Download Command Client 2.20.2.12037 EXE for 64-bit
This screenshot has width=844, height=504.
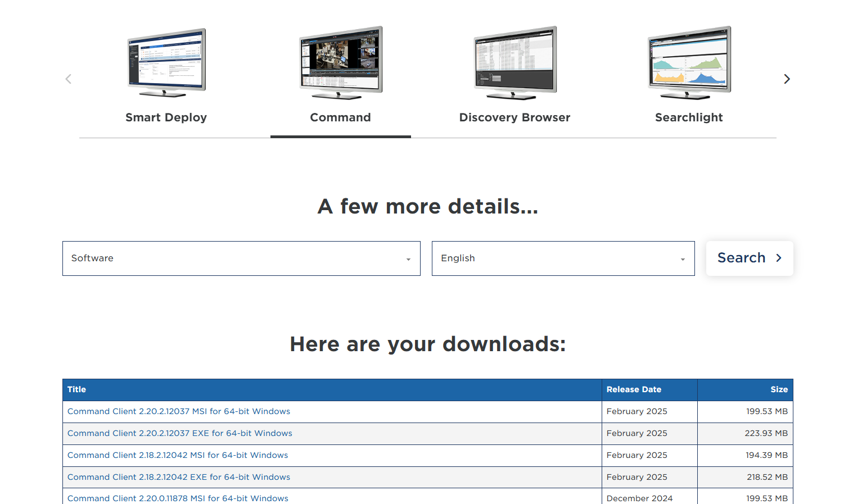tap(180, 433)
